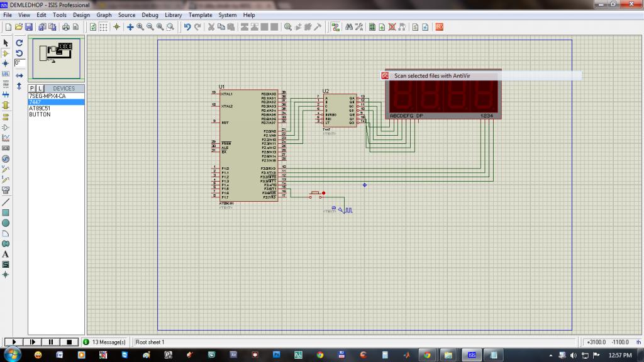The width and height of the screenshot is (644, 362).
Task: Toggle the grid display icon
Action: pyautogui.click(x=104, y=27)
